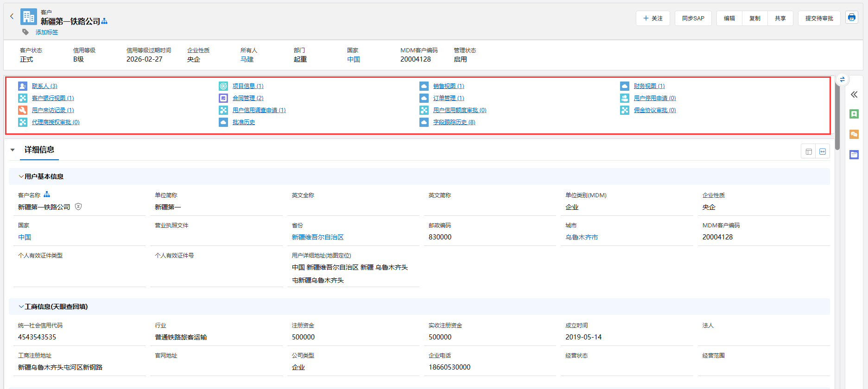Image resolution: width=868 pixels, height=389 pixels.
Task: Collapse the 用户基本信息 section
Action: pyautogui.click(x=21, y=176)
